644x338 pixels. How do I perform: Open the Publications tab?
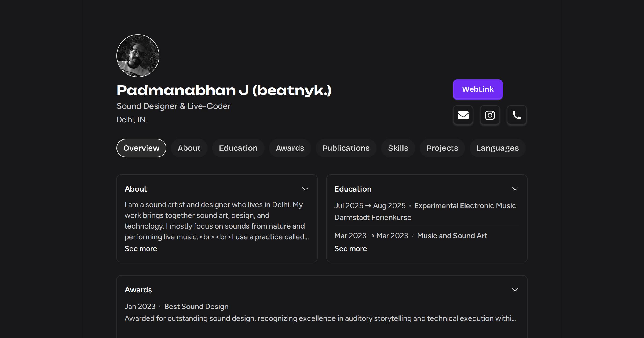coord(346,148)
